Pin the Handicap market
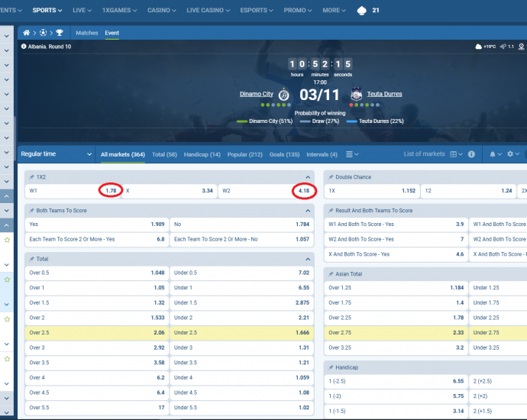 pos(331,367)
